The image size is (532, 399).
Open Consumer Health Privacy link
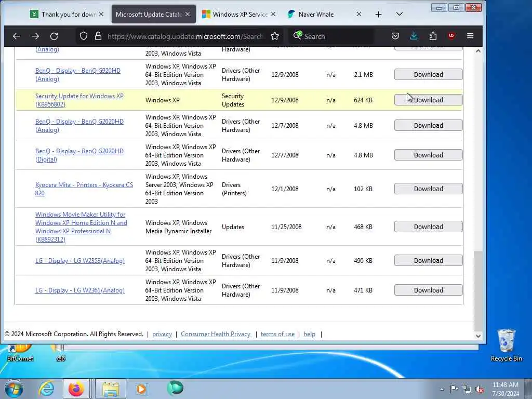pos(216,334)
